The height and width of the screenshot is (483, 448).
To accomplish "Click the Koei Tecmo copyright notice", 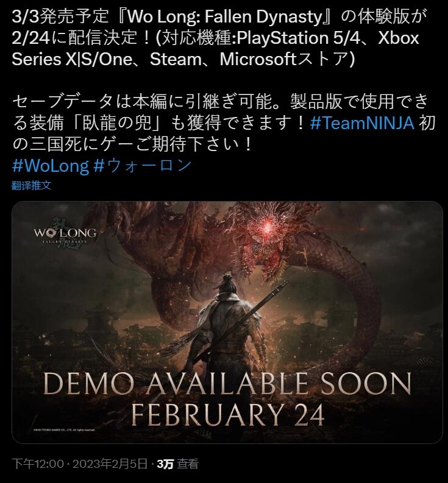I will (x=63, y=430).
